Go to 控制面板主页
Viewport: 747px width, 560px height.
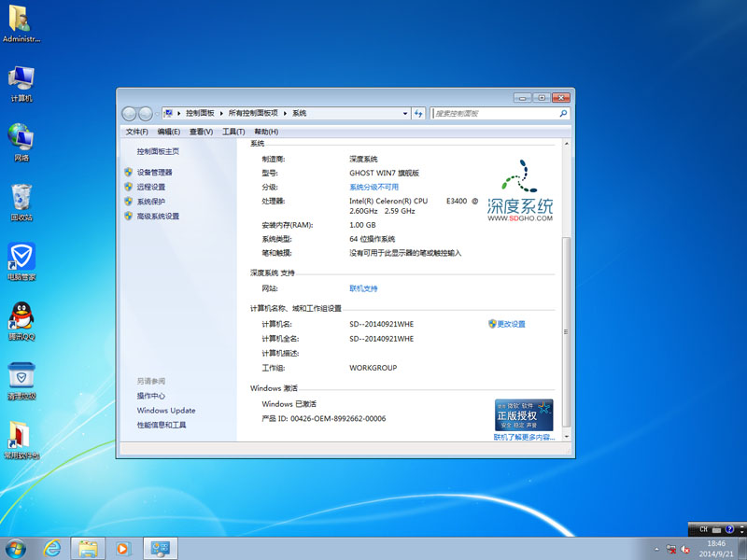pos(158,151)
